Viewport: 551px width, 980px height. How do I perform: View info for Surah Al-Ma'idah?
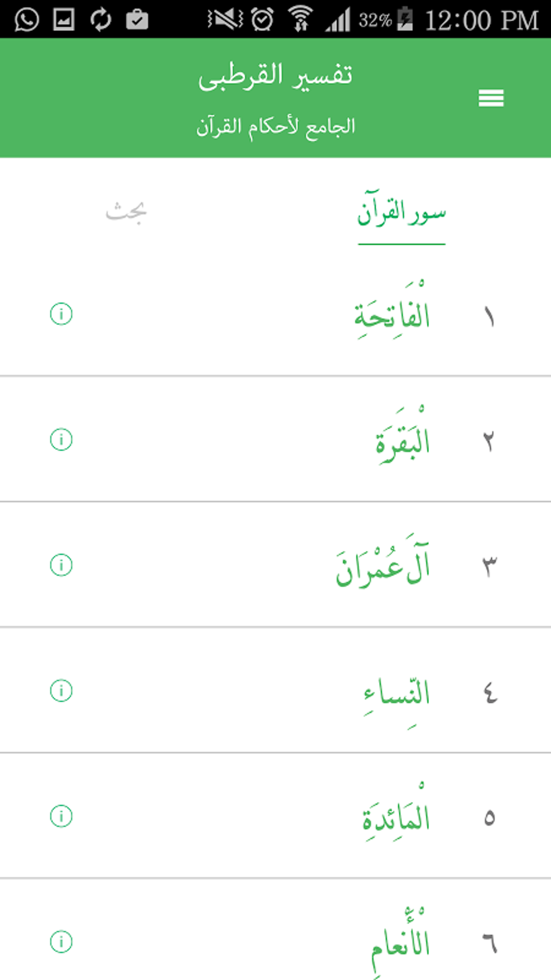coord(61,816)
